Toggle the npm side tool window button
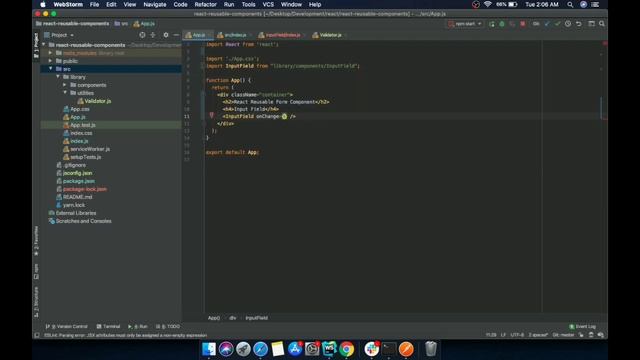The height and width of the screenshot is (360, 640). [x=36, y=271]
